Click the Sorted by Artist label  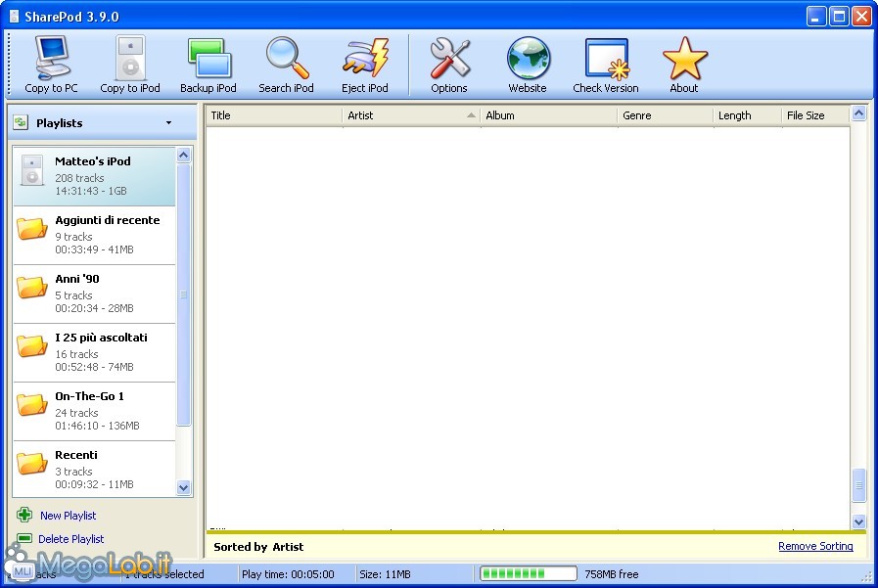258,547
